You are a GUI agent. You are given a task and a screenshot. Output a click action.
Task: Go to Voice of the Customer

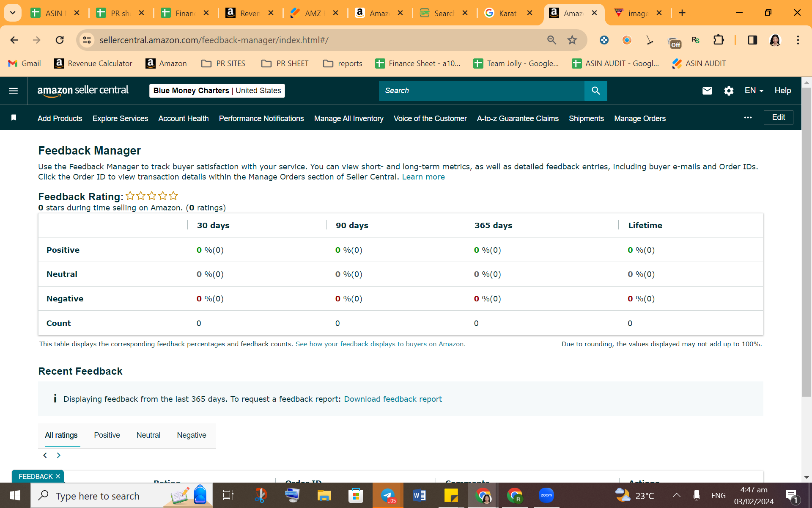click(x=430, y=119)
